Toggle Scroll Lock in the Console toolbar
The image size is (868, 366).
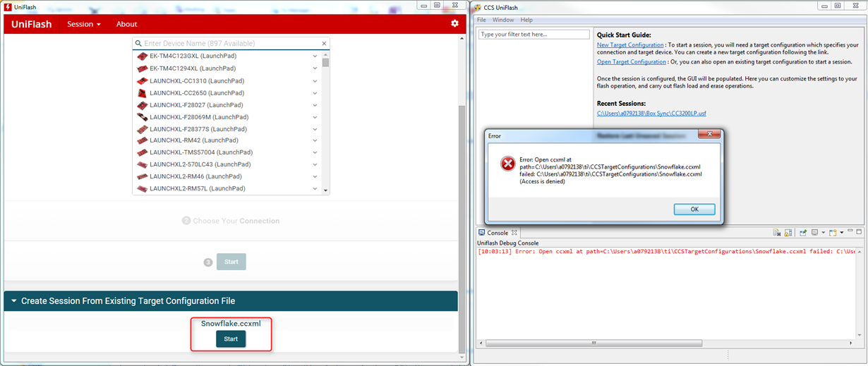coord(788,232)
